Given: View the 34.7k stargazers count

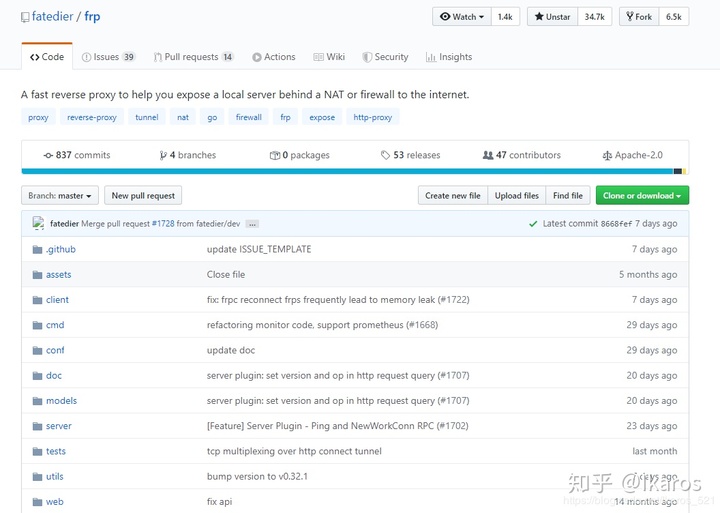Looking at the screenshot, I should click(x=594, y=17).
